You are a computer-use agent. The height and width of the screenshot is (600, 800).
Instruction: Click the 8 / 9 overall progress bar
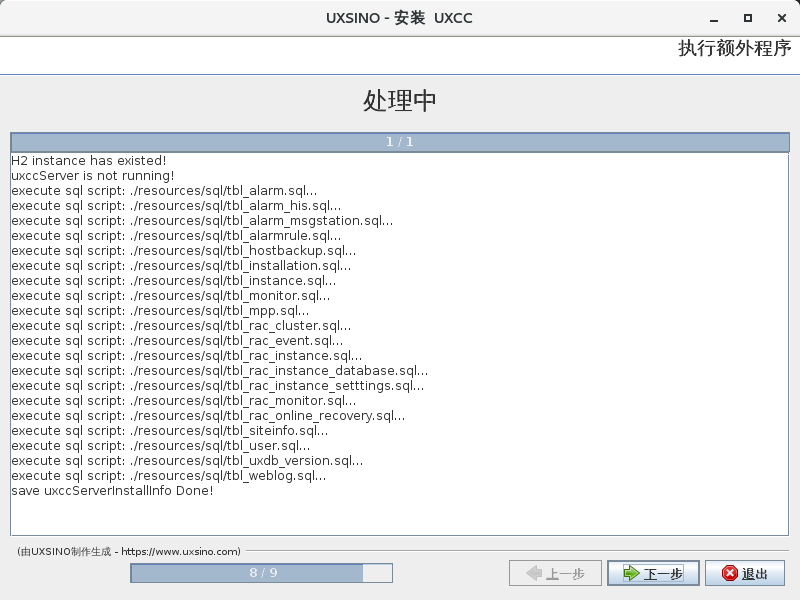tap(261, 573)
